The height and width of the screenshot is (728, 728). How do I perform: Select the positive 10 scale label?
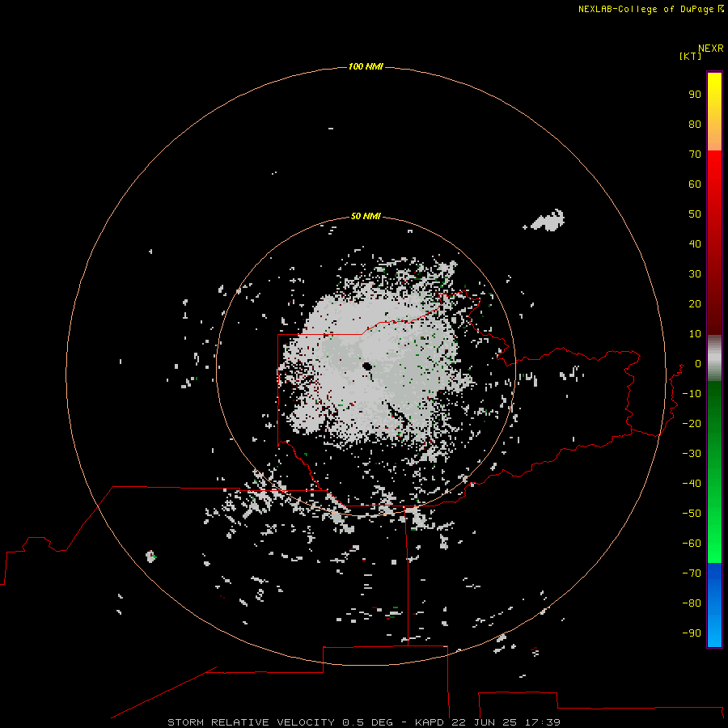coord(695,334)
